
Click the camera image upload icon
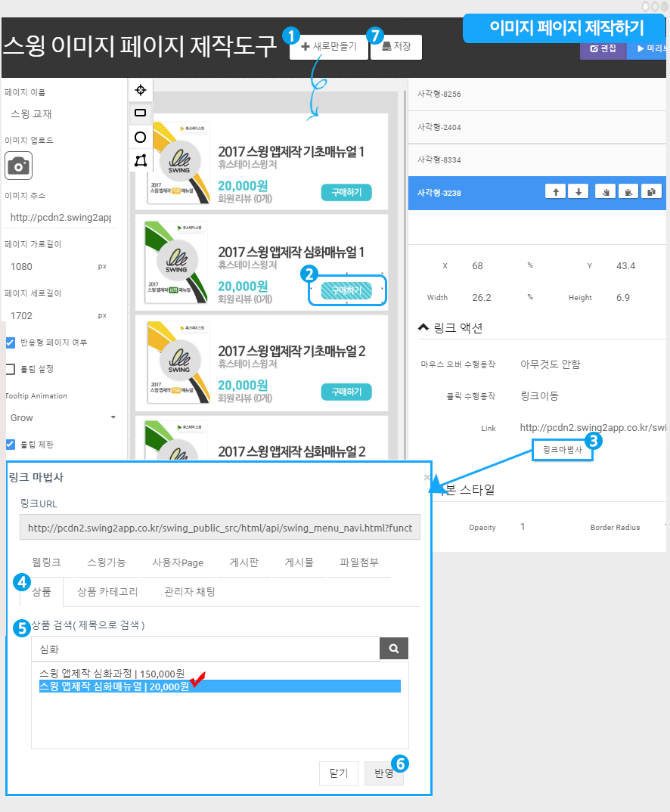pyautogui.click(x=19, y=166)
